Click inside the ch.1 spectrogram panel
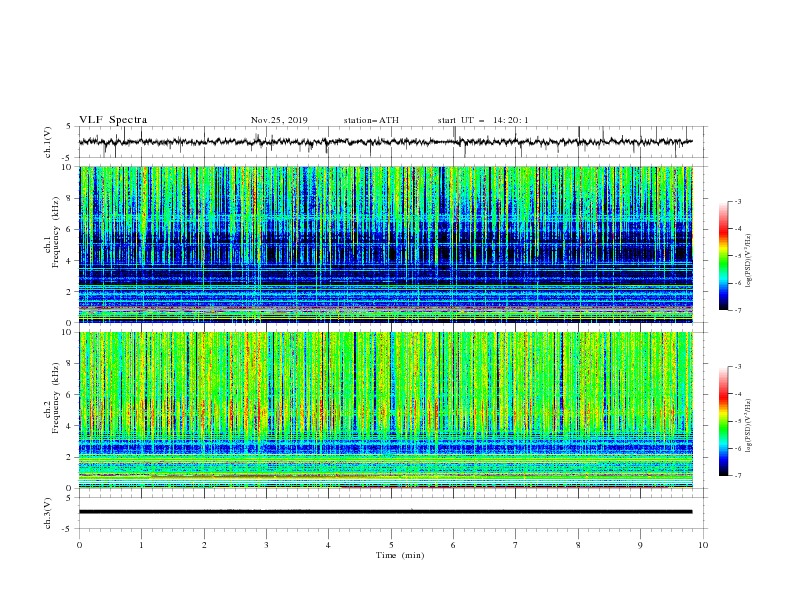This screenshot has height=612, width=792. click(x=385, y=244)
